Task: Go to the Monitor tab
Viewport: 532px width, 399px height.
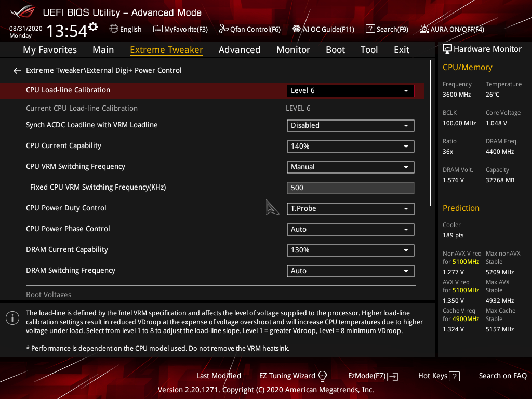Action: pos(293,50)
